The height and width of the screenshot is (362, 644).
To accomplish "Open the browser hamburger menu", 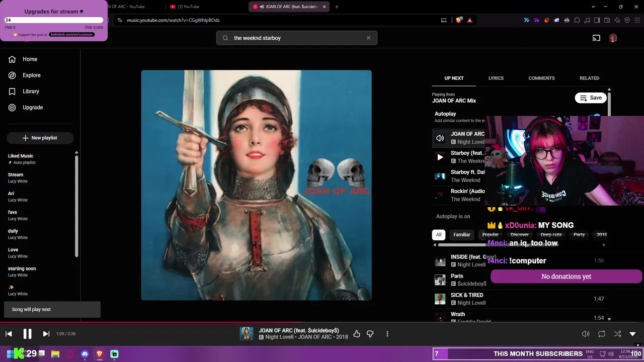I will [x=637, y=20].
